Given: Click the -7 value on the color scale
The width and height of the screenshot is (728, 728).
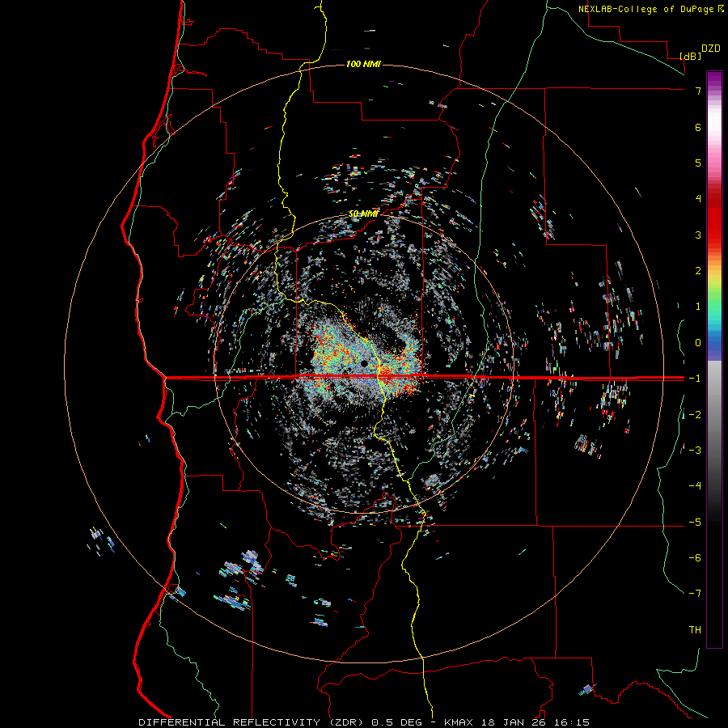Looking at the screenshot, I should click(x=695, y=594).
